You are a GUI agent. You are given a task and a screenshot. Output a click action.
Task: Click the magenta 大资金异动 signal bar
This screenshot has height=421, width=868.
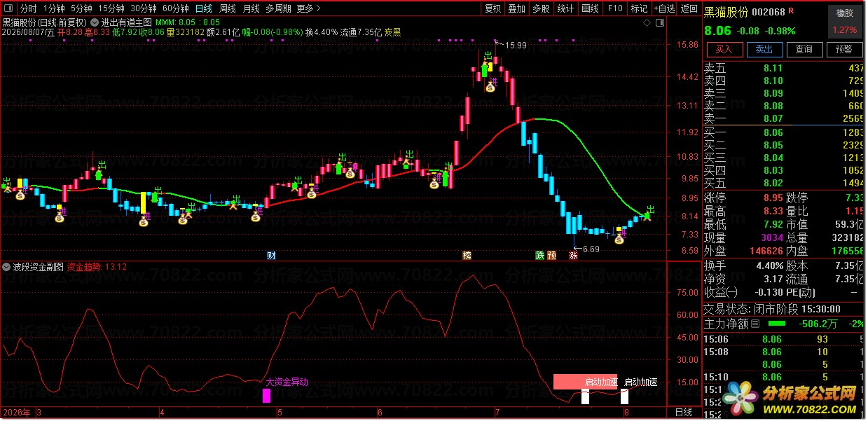[266, 396]
